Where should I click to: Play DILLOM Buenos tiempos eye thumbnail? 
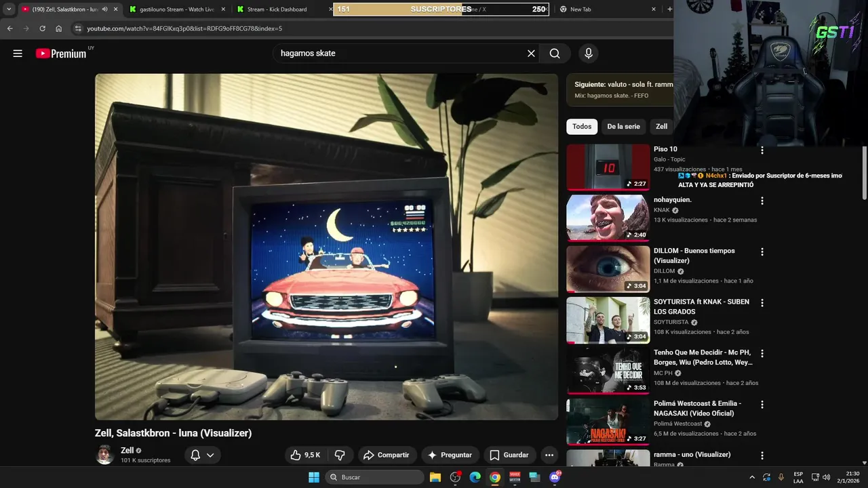[608, 268]
